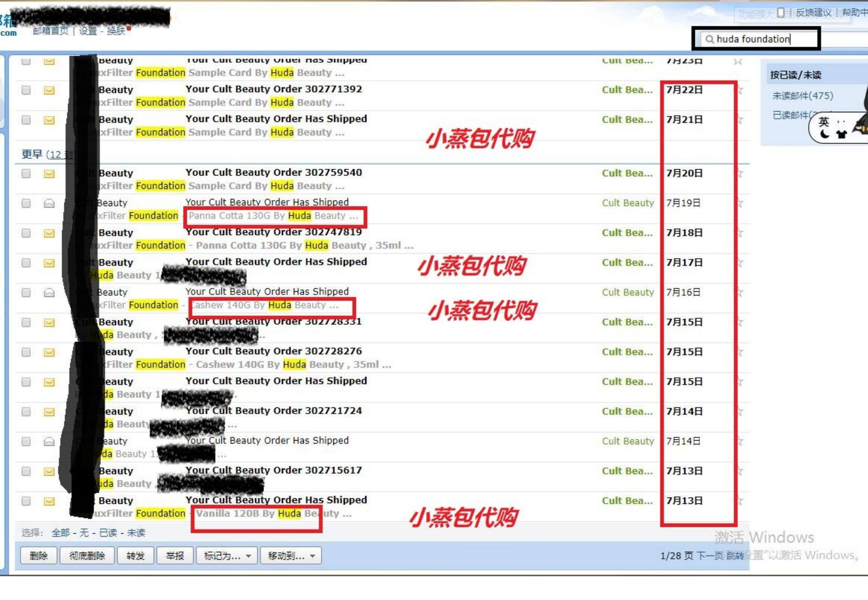The height and width of the screenshot is (600, 868).
Task: Click unread envelope icon on the order 302759540 email
Action: click(49, 173)
